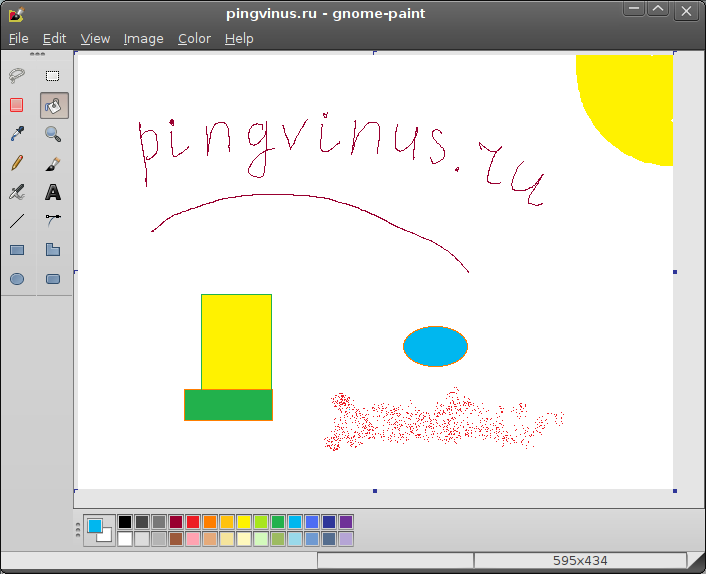Pick the pencil tool
The width and height of the screenshot is (706, 574).
(x=17, y=163)
